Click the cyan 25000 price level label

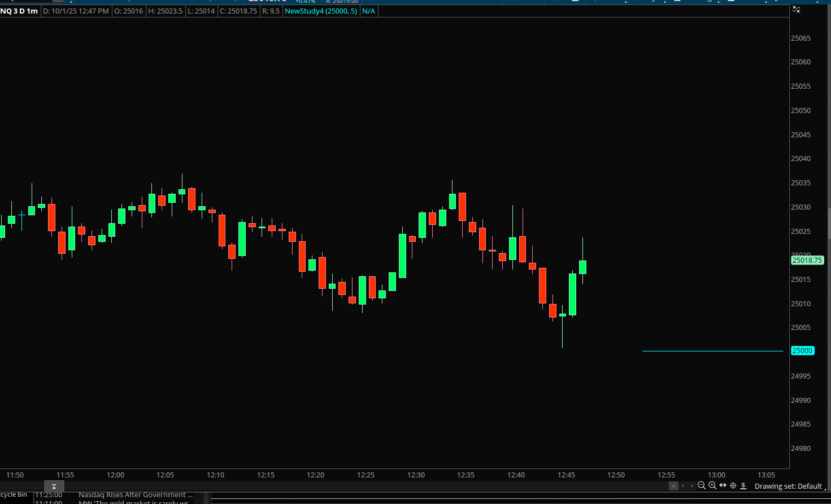(x=802, y=351)
